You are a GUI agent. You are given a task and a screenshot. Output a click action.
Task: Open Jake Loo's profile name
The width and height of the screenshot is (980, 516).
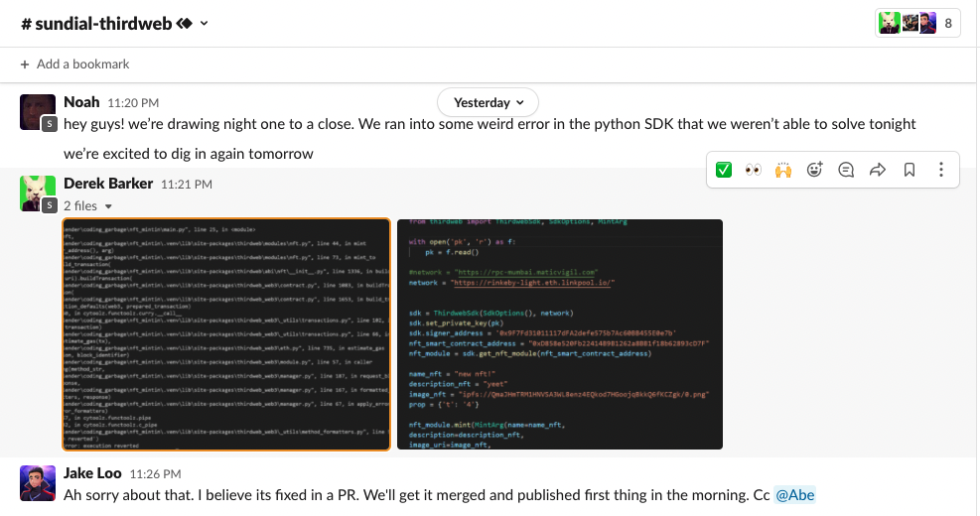pos(92,473)
